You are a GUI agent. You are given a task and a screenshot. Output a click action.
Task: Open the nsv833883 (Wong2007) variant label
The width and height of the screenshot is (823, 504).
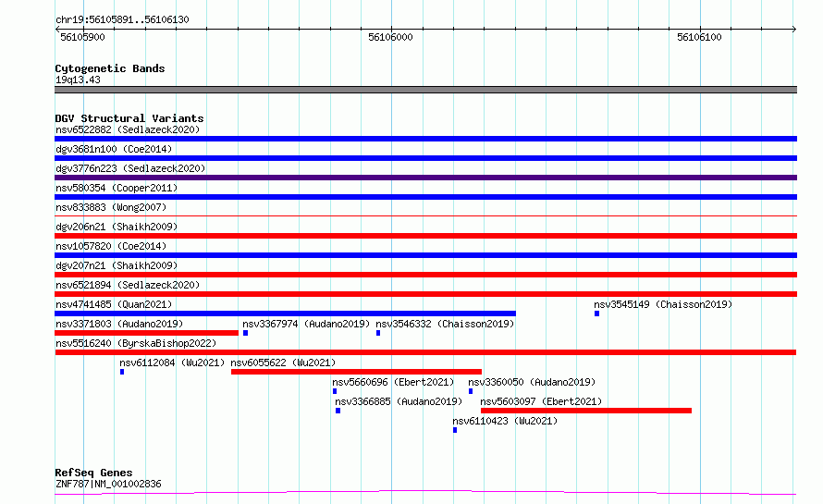111,207
